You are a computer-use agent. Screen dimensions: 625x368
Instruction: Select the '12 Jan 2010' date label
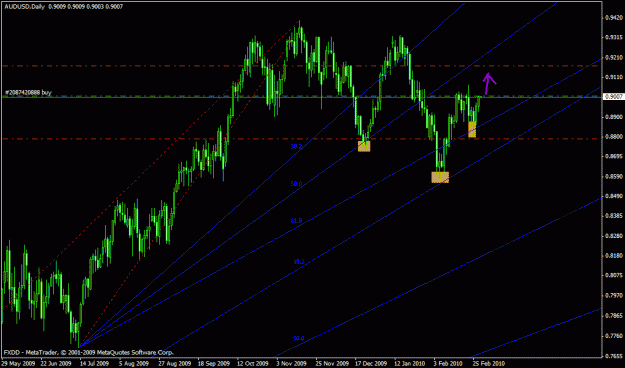(411, 364)
